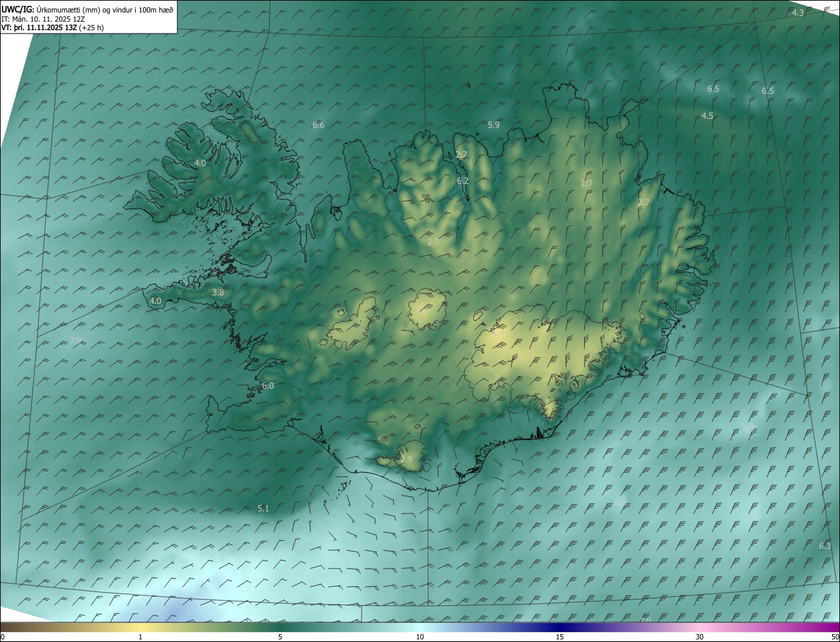
Task: Click the 6.3 value label
Action: [x=825, y=546]
